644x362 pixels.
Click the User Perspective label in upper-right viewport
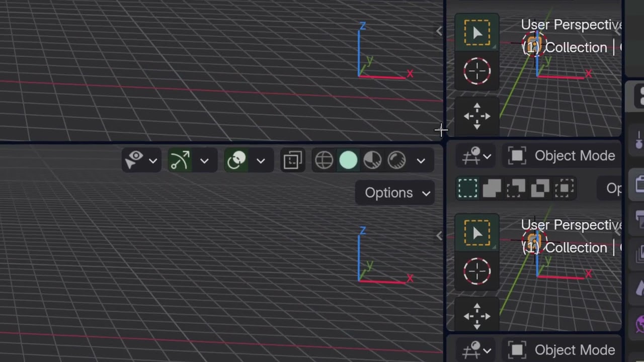572,25
